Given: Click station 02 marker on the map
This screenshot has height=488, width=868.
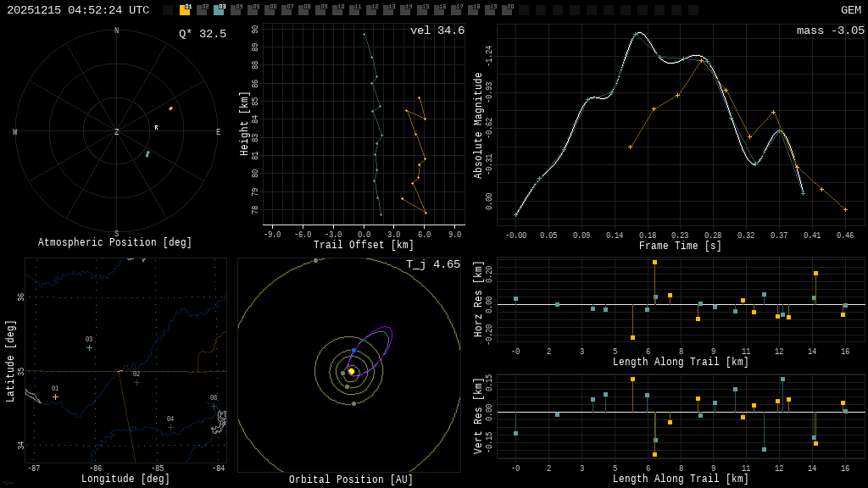Looking at the screenshot, I should tap(136, 382).
